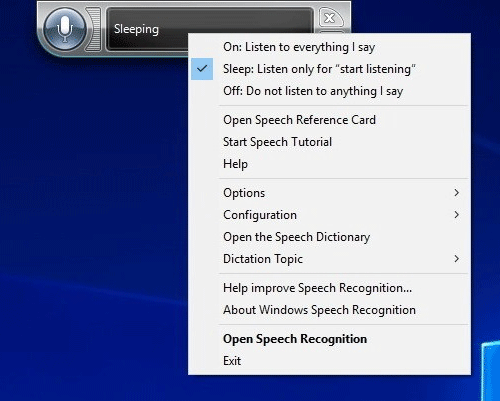
Task: Select Sleep: Listen only for start listening
Action: tap(329, 69)
